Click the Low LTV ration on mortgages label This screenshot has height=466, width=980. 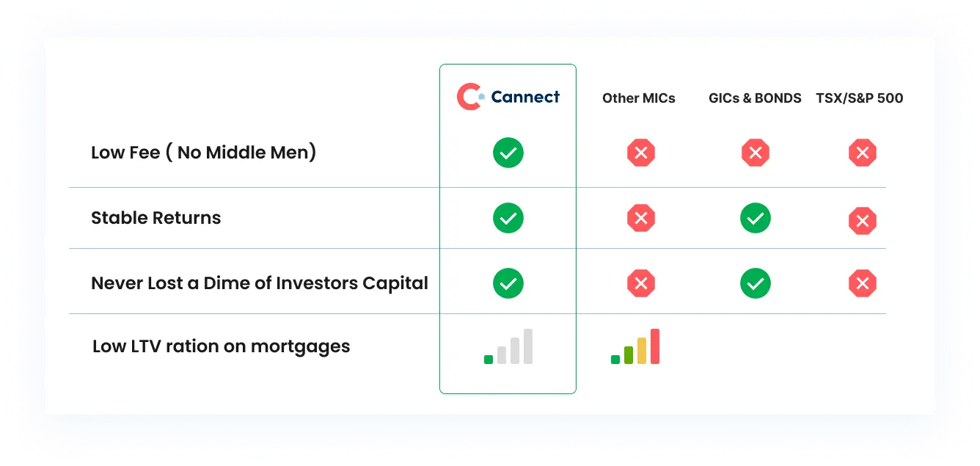222,346
